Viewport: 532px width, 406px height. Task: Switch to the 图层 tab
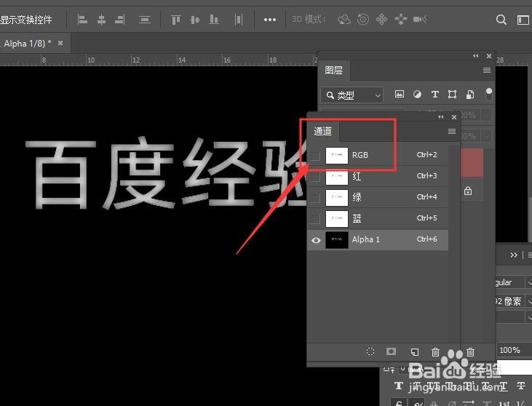point(334,70)
